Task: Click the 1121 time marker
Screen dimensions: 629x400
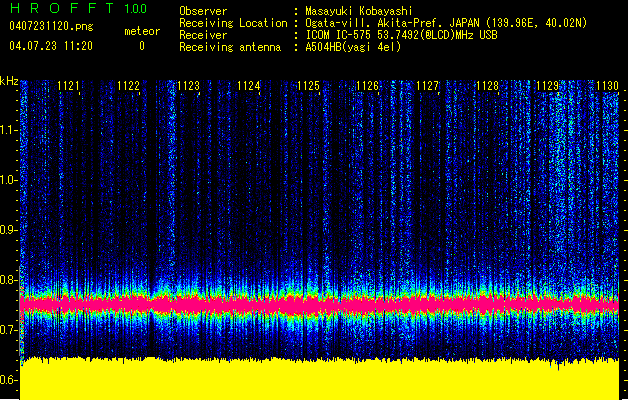Action: pos(69,86)
